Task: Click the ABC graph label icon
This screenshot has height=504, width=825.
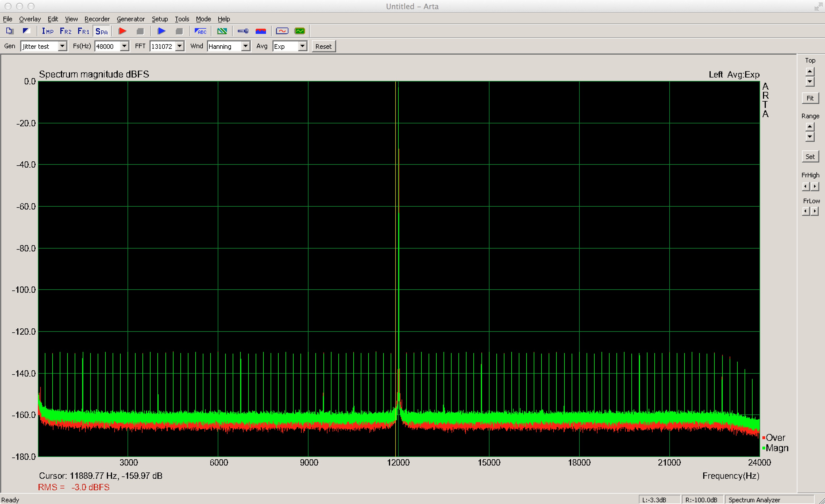Action: [201, 31]
